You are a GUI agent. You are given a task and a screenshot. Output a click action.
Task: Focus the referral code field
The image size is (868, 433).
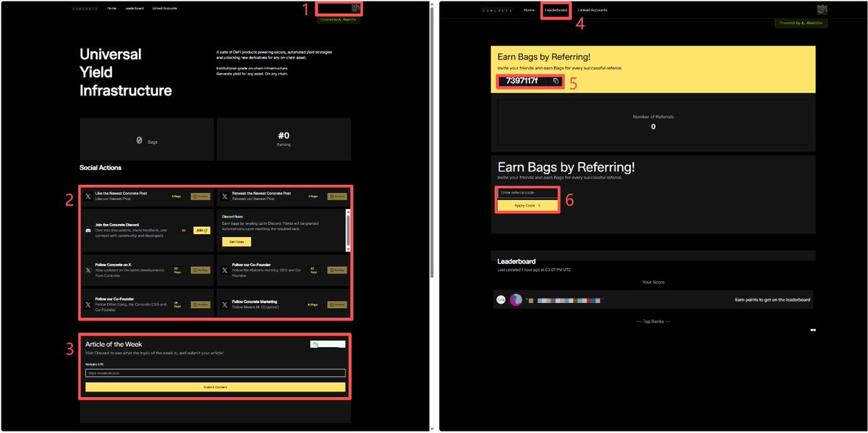pyautogui.click(x=528, y=193)
